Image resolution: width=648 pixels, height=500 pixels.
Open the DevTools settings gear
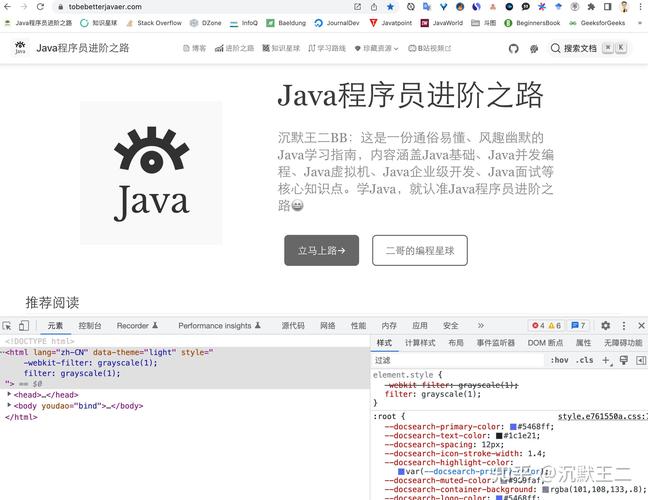pyautogui.click(x=605, y=326)
